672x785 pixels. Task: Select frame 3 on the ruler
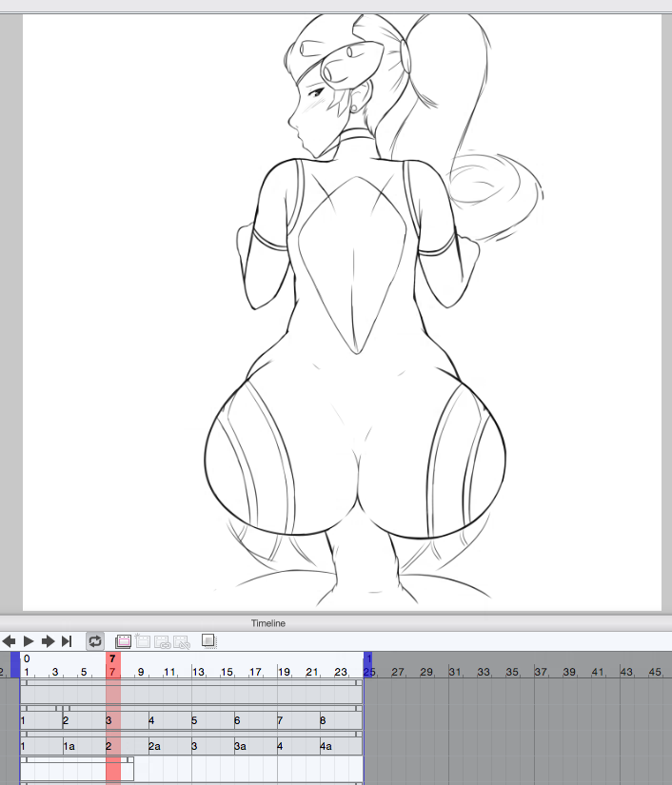55,672
